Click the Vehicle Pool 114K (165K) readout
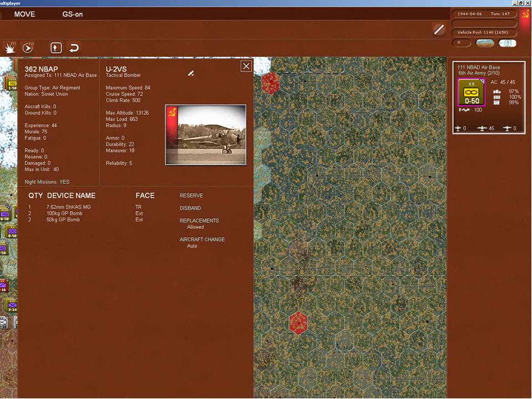Image resolution: width=532 pixels, height=399 pixels. 483,33
